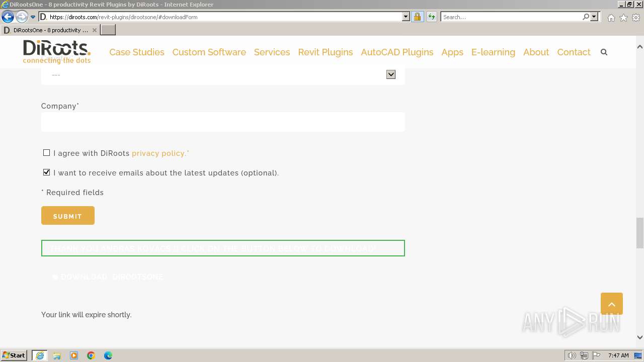This screenshot has height=362, width=644.
Task: Click the Action Center flag icon
Action: point(596,355)
